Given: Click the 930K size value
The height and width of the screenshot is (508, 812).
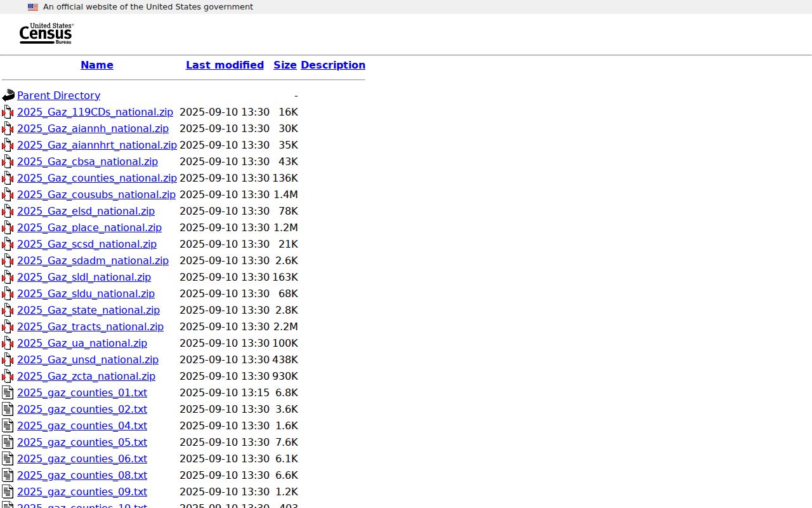Looking at the screenshot, I should click(285, 376).
